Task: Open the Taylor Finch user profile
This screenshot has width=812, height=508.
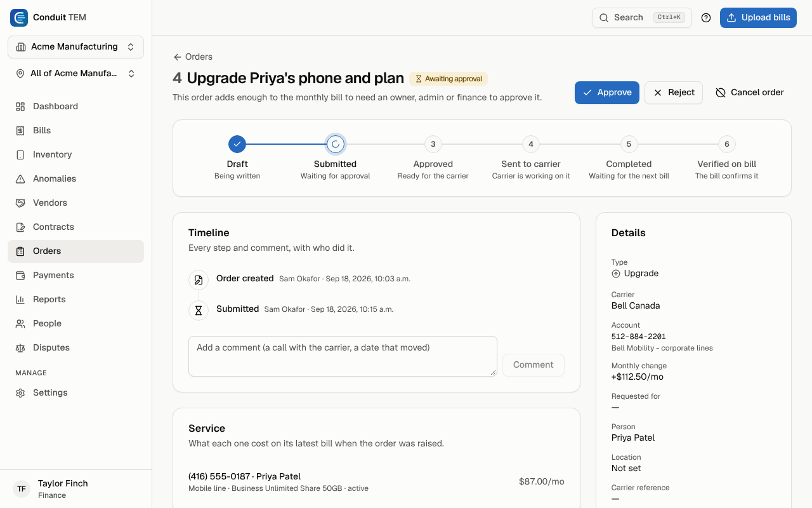Action: (x=76, y=489)
